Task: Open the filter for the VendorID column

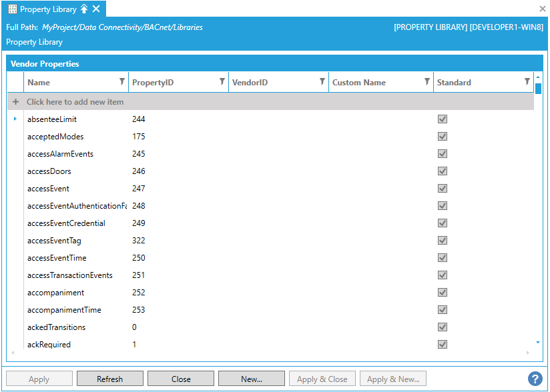Action: pos(322,82)
